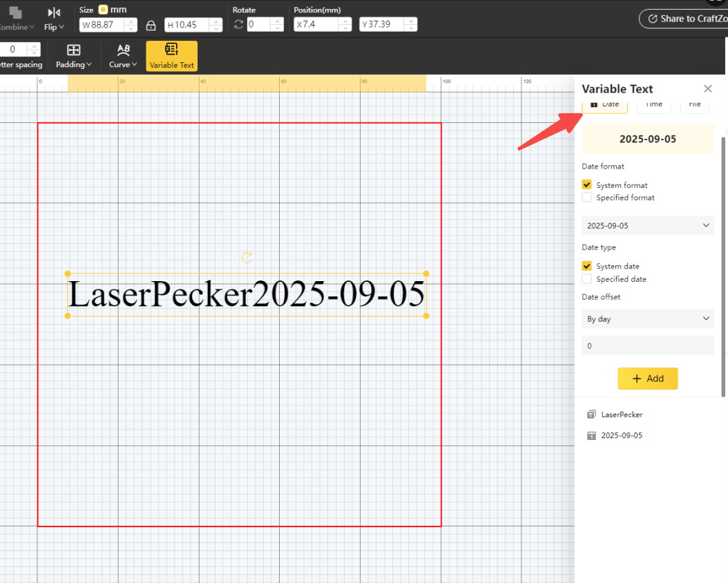Close the Variable Text panel
The image size is (728, 583).
coord(707,88)
